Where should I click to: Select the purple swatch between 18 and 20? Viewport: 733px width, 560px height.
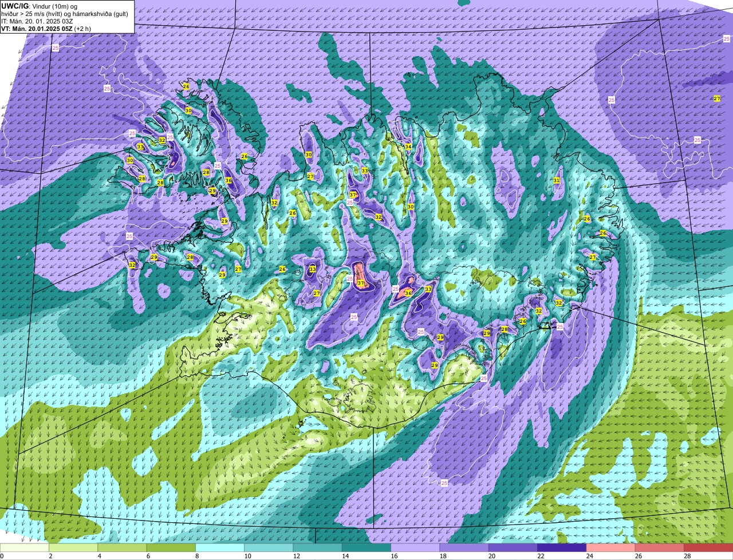(x=464, y=548)
